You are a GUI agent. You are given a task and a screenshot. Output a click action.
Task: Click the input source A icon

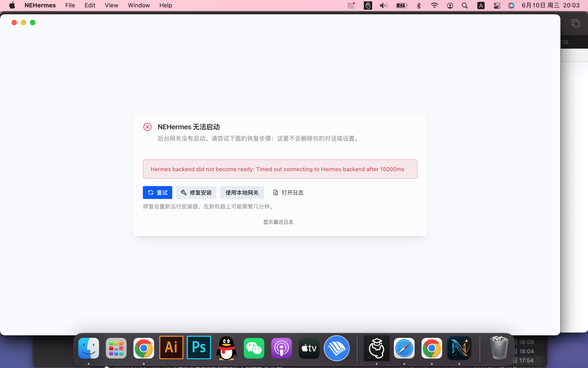click(x=481, y=5)
